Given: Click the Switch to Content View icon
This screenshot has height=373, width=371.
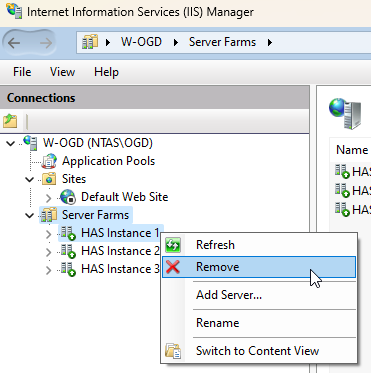Looking at the screenshot, I should [173, 351].
